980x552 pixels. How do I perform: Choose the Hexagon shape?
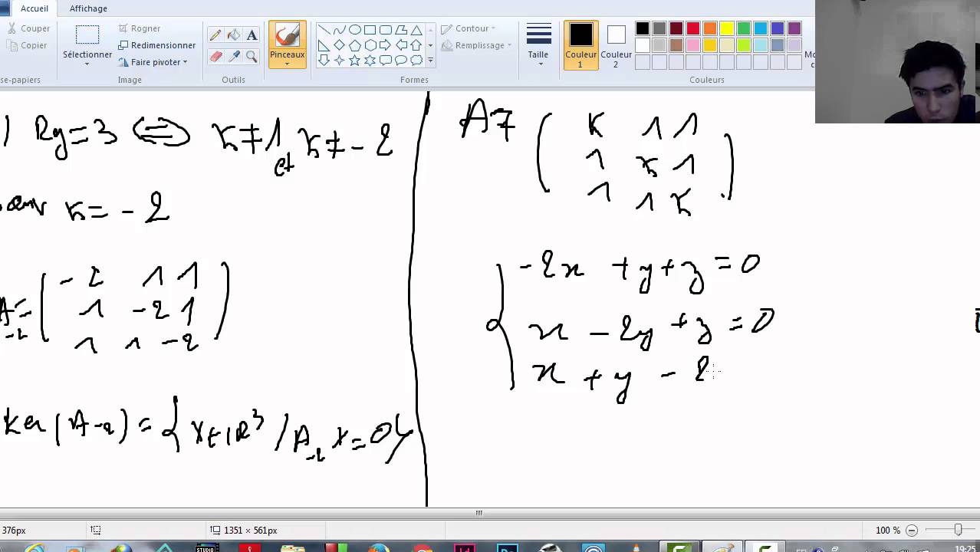tap(370, 45)
